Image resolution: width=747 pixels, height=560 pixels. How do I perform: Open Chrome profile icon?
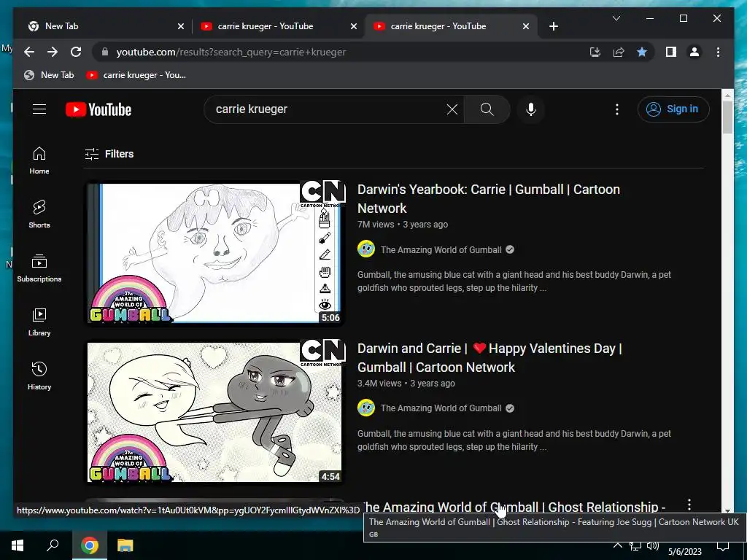[694, 52]
